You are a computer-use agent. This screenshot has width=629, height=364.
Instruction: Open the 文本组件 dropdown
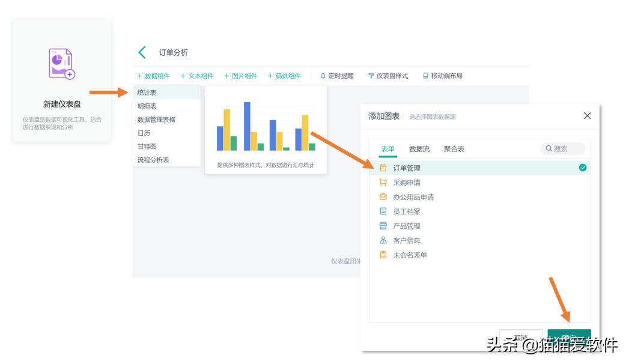coord(198,76)
